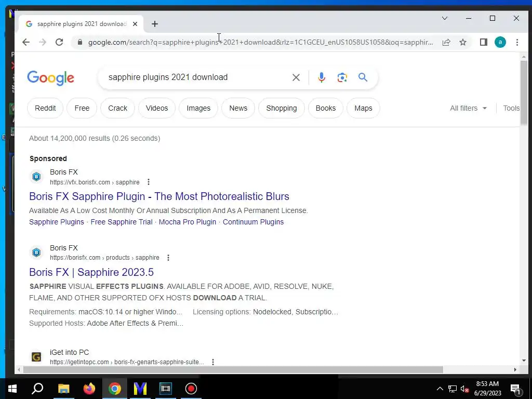The image size is (532, 399).
Task: Click the Boris FX favicon of sponsored result
Action: point(36,177)
